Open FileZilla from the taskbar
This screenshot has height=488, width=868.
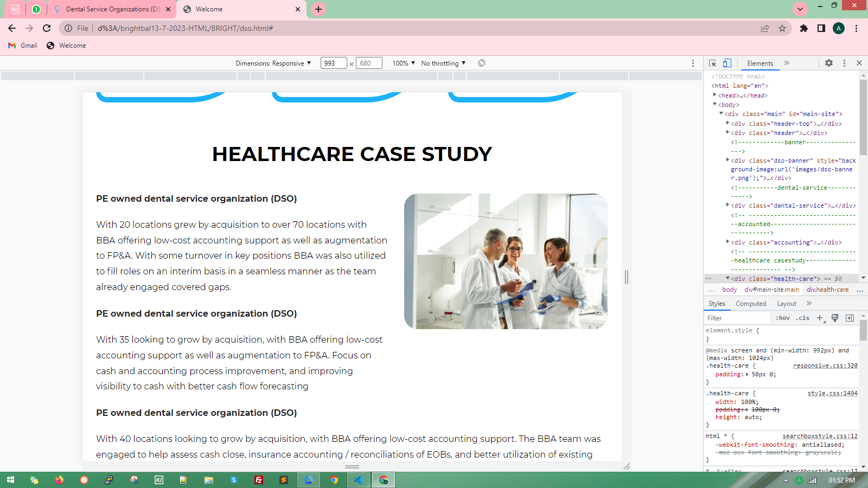click(x=259, y=480)
